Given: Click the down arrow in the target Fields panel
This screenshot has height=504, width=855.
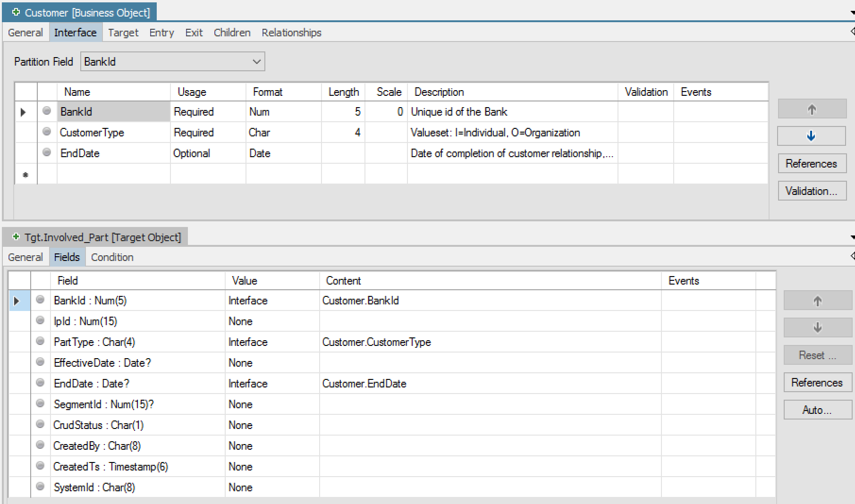Looking at the screenshot, I should point(817,328).
